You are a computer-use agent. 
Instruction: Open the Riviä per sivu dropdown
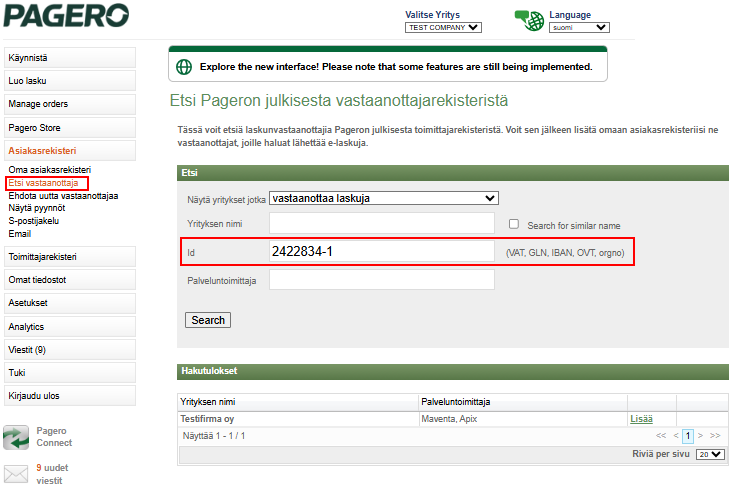pyautogui.click(x=710, y=454)
